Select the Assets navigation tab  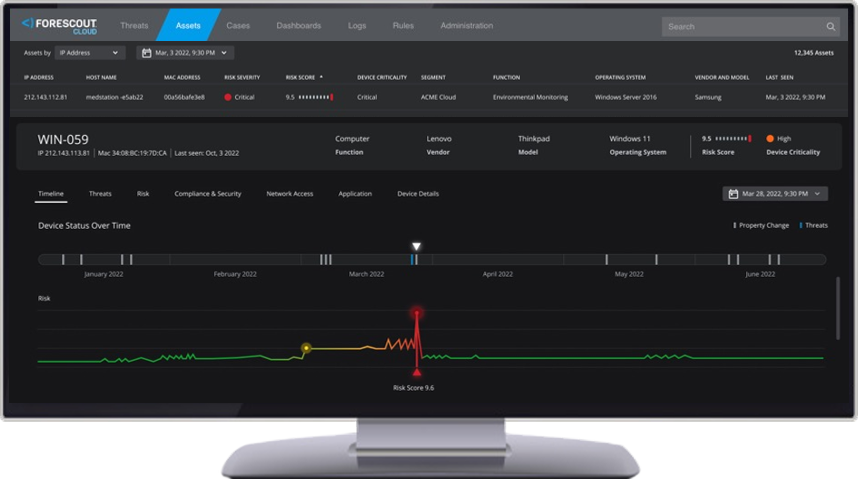188,25
